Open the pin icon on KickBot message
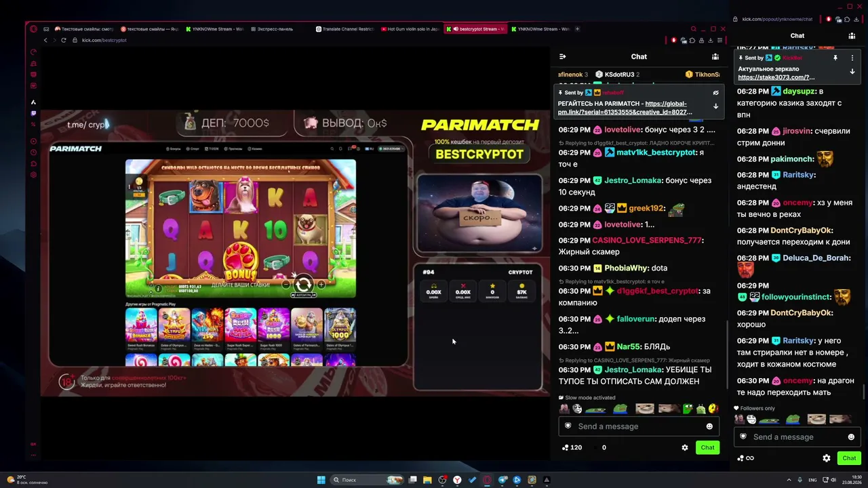868x488 pixels. (x=835, y=58)
